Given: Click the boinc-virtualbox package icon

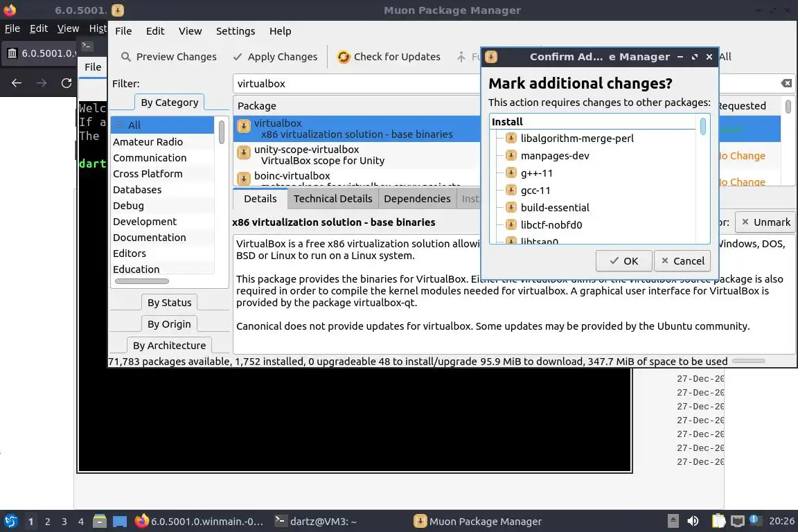Looking at the screenshot, I should (x=244, y=178).
